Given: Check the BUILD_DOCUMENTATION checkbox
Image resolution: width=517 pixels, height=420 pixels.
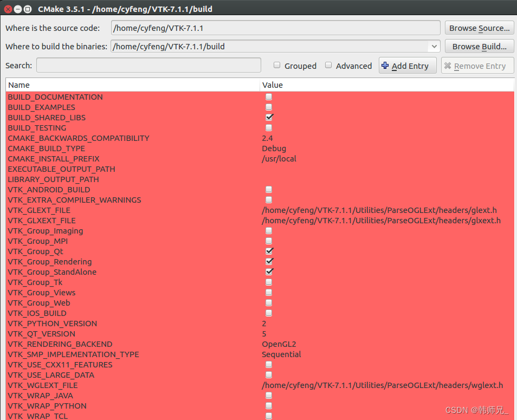Looking at the screenshot, I should pyautogui.click(x=269, y=96).
